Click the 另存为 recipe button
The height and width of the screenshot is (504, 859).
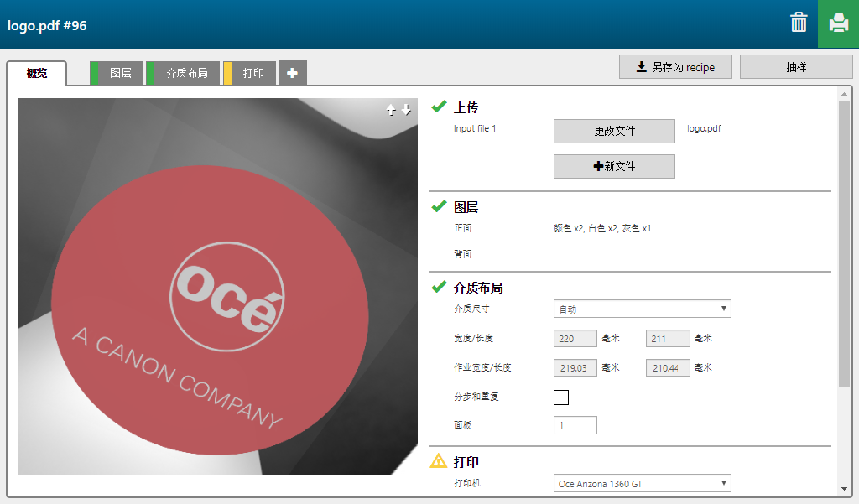pyautogui.click(x=675, y=67)
